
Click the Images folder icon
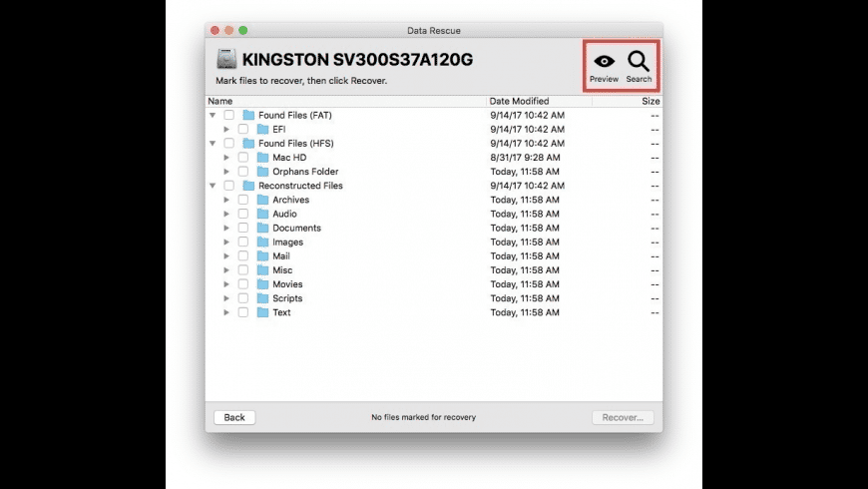click(263, 243)
